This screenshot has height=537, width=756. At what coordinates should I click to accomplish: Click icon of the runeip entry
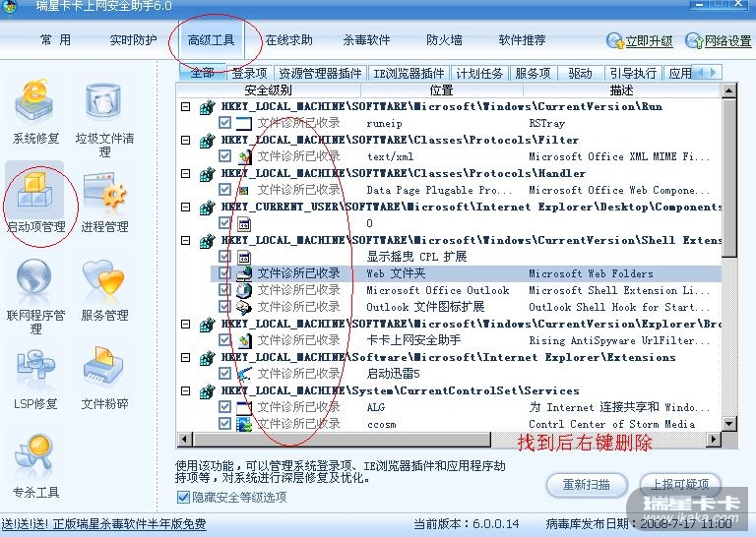pyautogui.click(x=244, y=123)
